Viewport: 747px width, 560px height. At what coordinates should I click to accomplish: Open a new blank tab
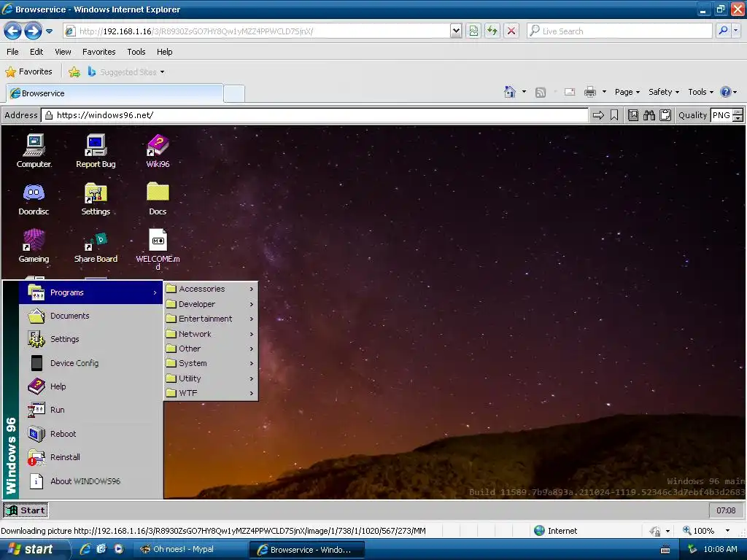point(234,94)
